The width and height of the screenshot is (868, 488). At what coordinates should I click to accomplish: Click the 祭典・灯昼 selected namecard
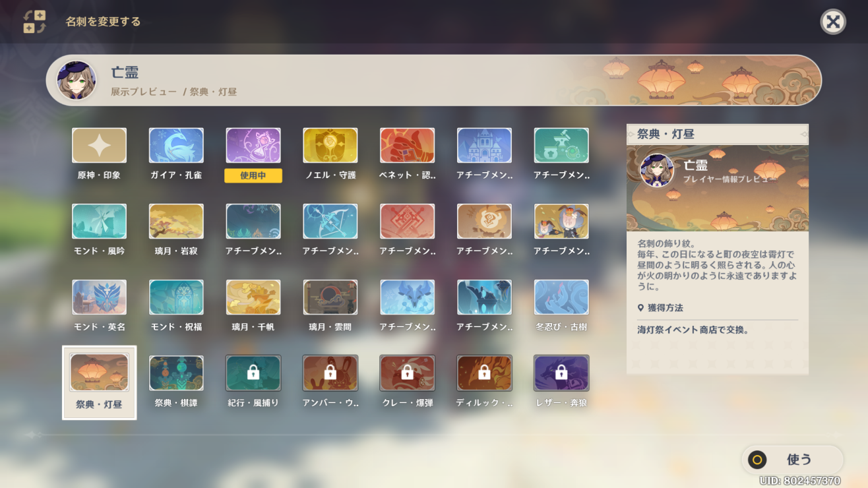99,373
